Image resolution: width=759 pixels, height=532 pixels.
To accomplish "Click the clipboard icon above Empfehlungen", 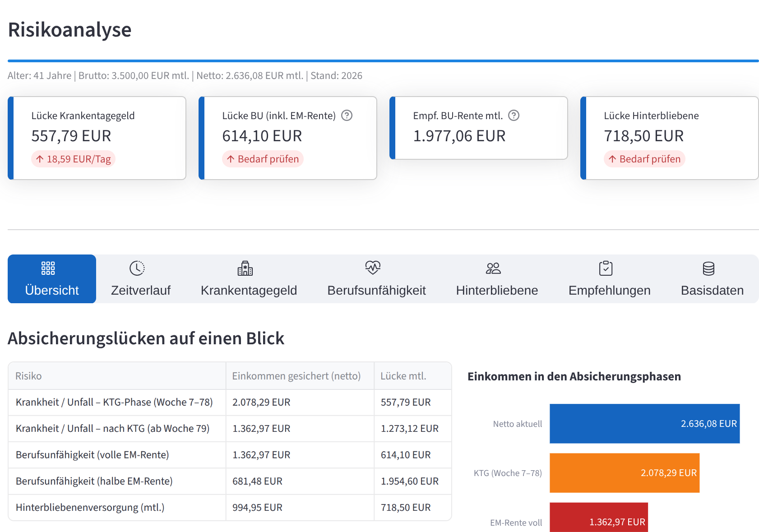I will tap(606, 268).
